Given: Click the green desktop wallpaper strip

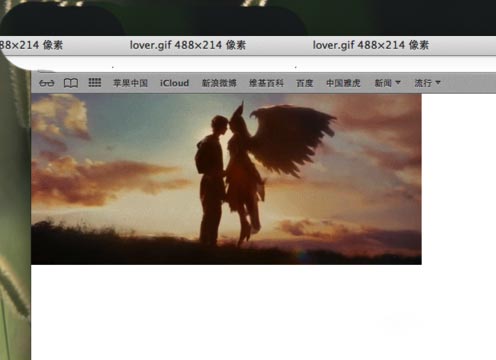Looking at the screenshot, I should pos(15,213).
